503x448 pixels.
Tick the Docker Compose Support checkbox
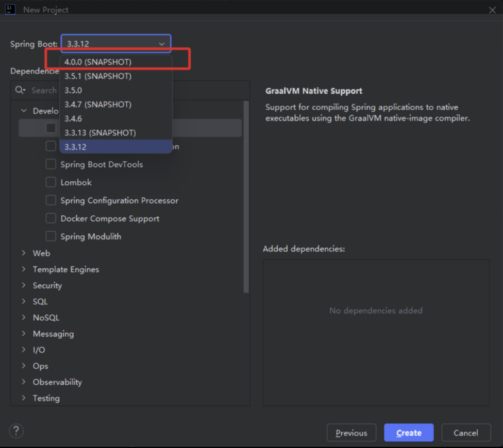(51, 218)
